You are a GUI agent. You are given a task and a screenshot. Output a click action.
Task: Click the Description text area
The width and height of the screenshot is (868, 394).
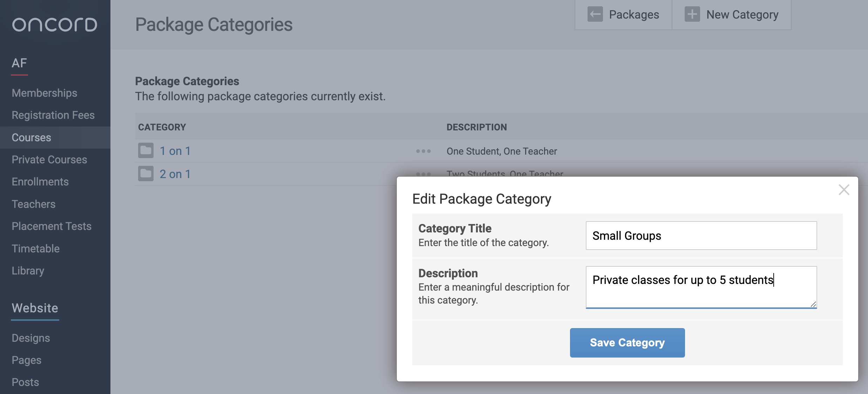(701, 287)
